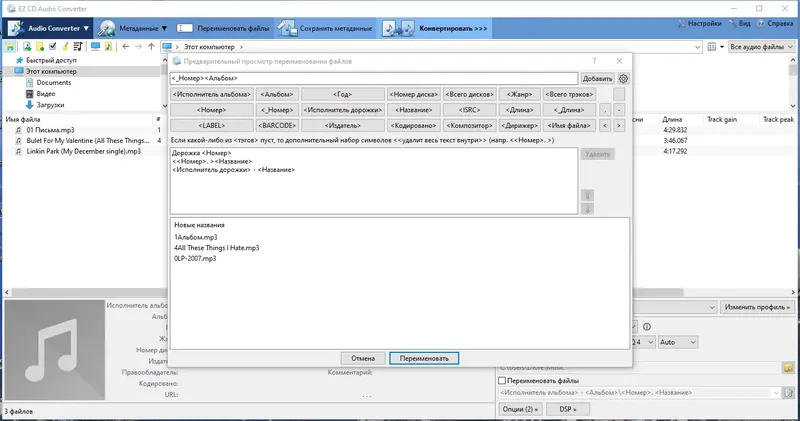Click the '<' symbol button in dialog
Screen dimensions: 800x421
point(605,126)
